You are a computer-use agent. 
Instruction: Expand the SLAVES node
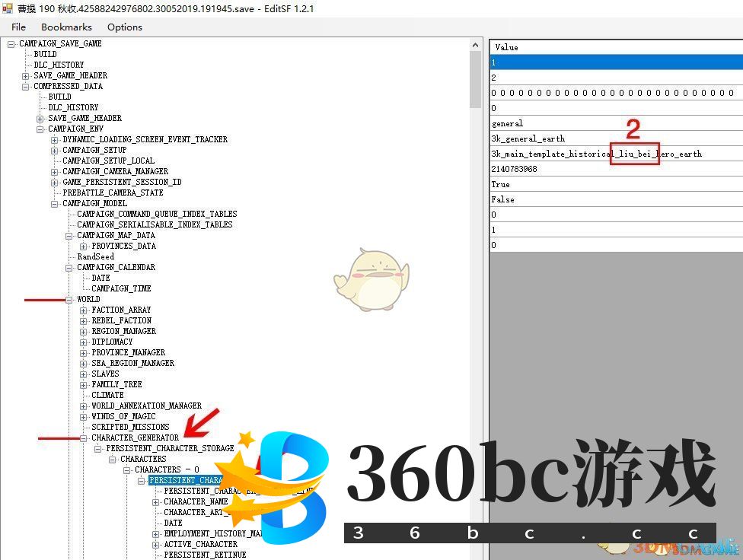click(84, 374)
